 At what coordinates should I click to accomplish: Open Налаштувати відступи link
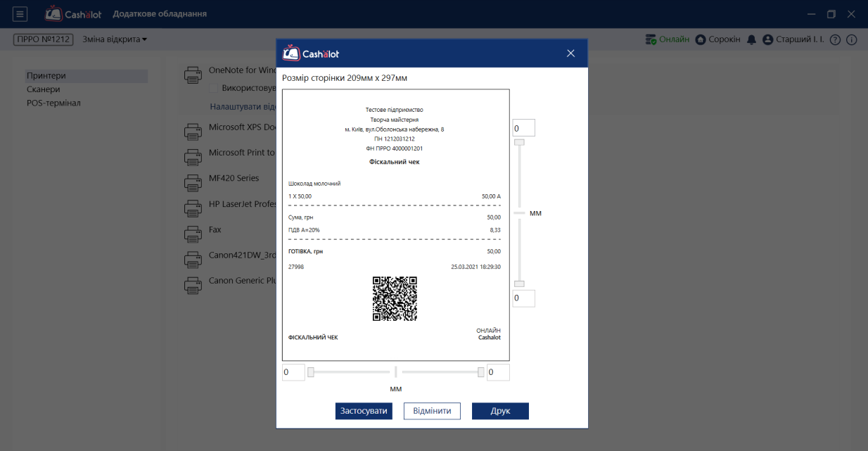243,107
